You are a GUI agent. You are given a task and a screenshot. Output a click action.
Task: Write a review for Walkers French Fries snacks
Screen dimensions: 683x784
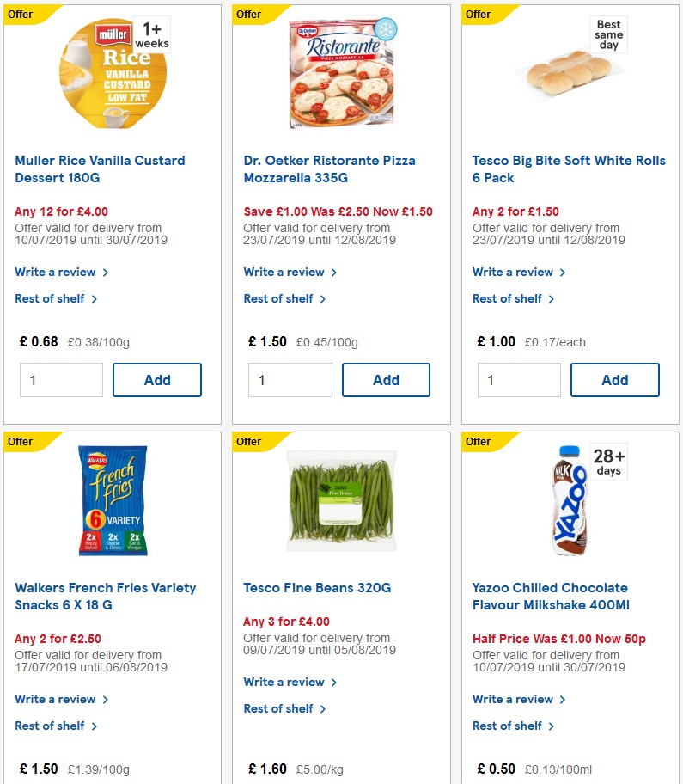tap(57, 699)
